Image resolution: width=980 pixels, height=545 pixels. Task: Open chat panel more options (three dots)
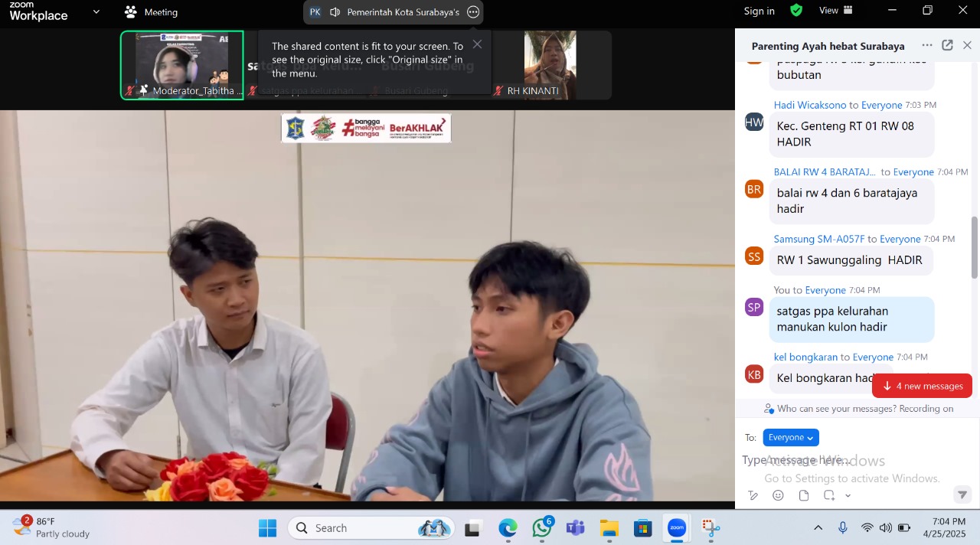pos(927,46)
